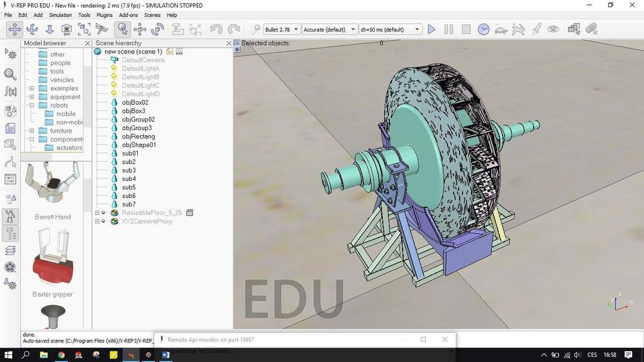Start the simulation with the play button
644x362 pixels.
[x=431, y=29]
